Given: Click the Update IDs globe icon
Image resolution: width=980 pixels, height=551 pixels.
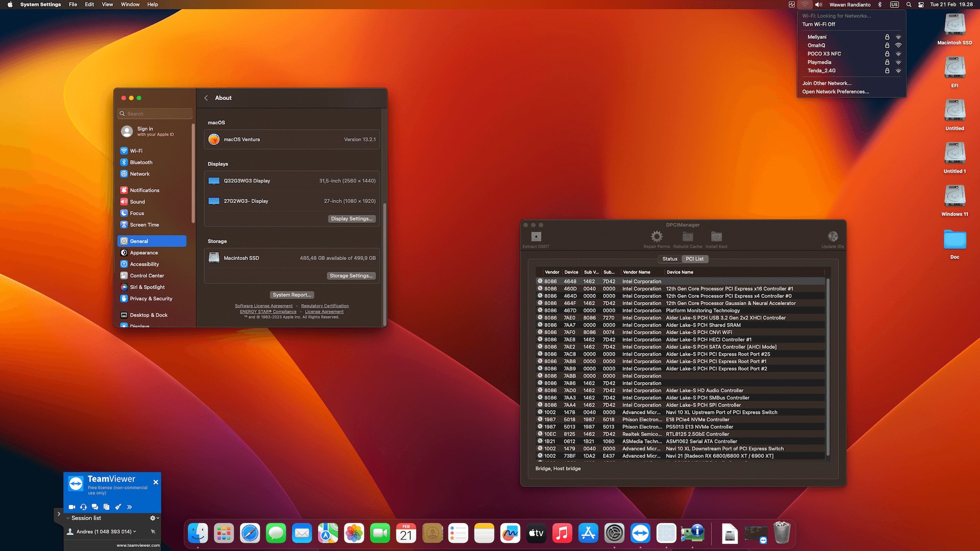Looking at the screenshot, I should tap(832, 237).
